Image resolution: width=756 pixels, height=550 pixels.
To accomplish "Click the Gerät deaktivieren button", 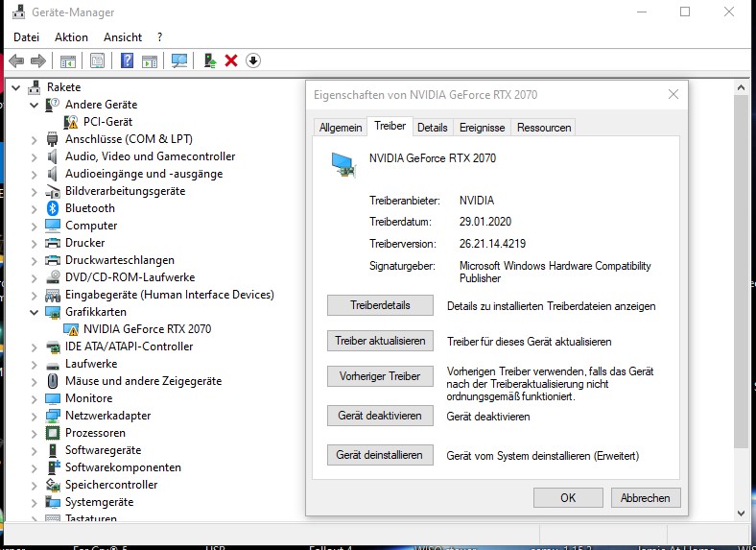I will tap(380, 416).
